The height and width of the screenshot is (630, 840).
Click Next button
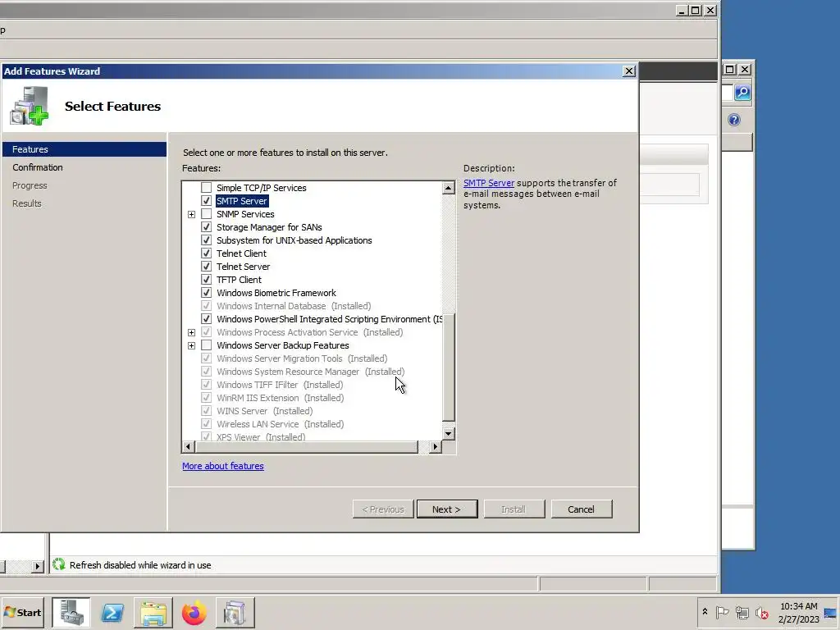(x=447, y=509)
